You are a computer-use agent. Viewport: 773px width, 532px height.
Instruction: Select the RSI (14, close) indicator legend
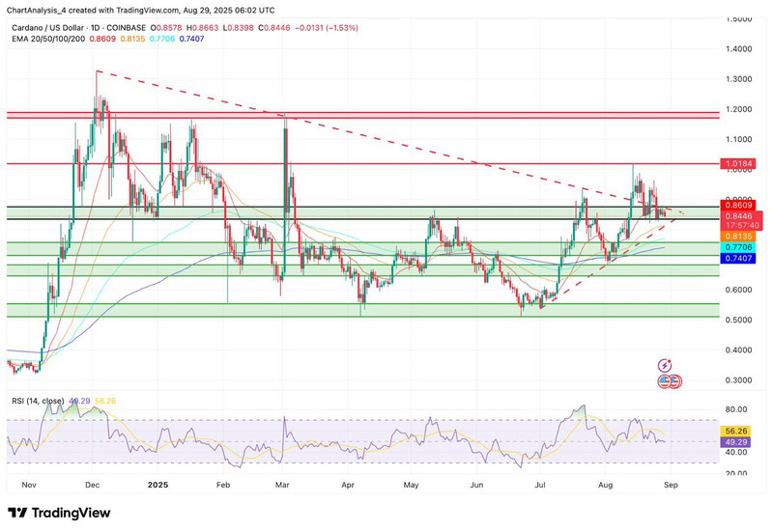(x=39, y=400)
